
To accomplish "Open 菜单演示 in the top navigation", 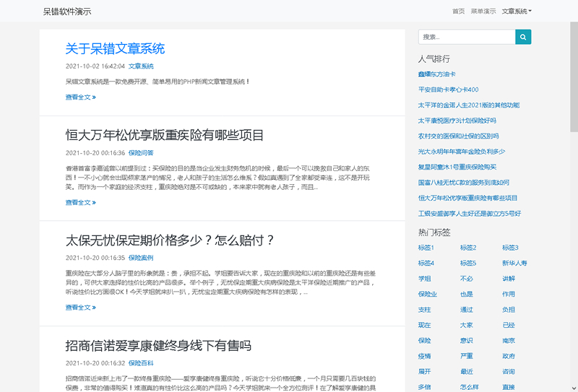I will pyautogui.click(x=483, y=12).
